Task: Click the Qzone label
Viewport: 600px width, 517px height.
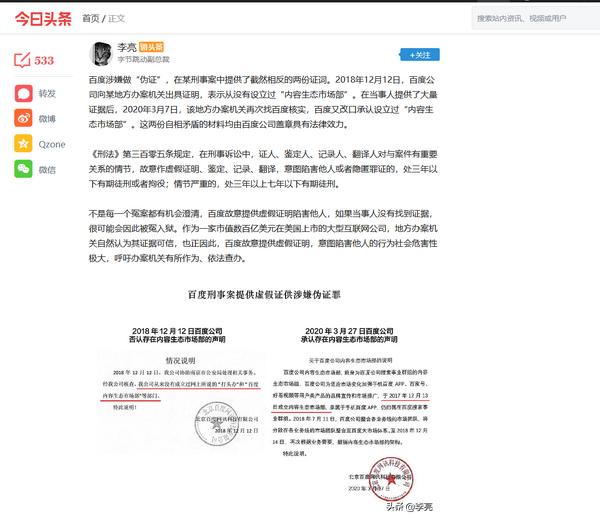Action: [x=52, y=144]
